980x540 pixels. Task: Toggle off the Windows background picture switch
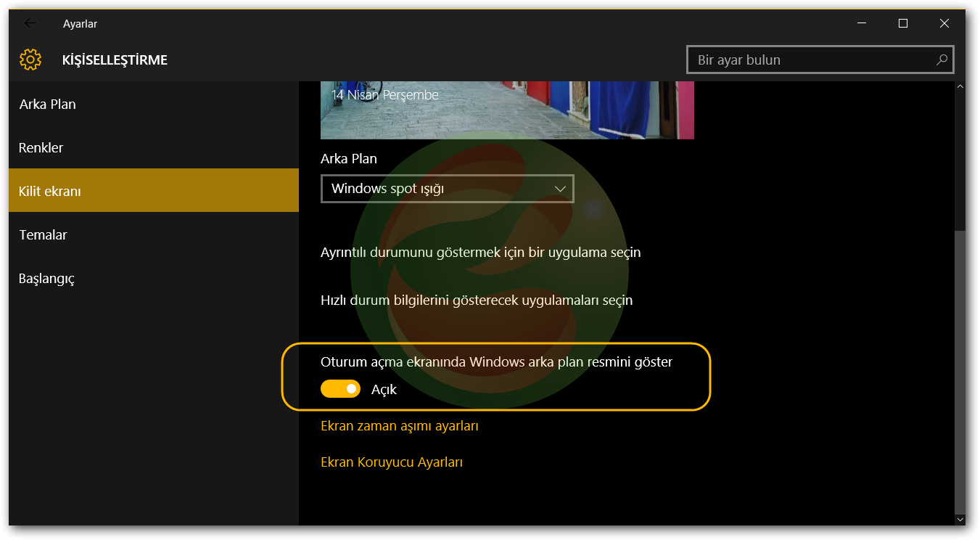pos(340,389)
